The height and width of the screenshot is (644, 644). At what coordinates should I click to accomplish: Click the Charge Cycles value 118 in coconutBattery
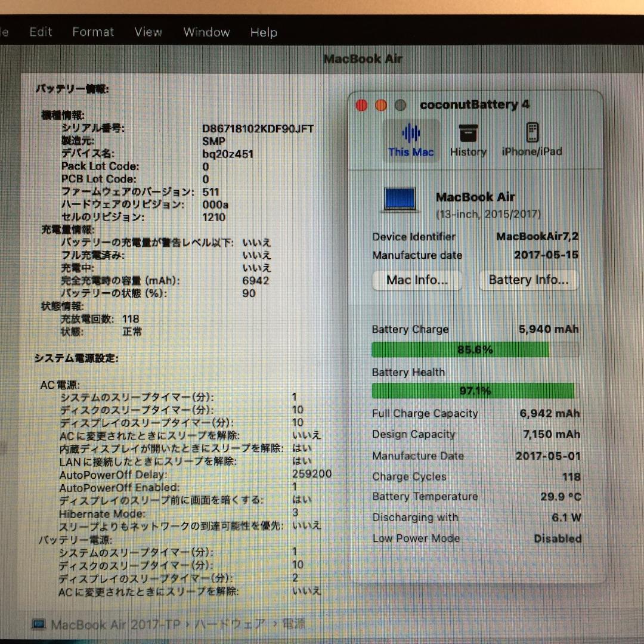click(x=571, y=477)
